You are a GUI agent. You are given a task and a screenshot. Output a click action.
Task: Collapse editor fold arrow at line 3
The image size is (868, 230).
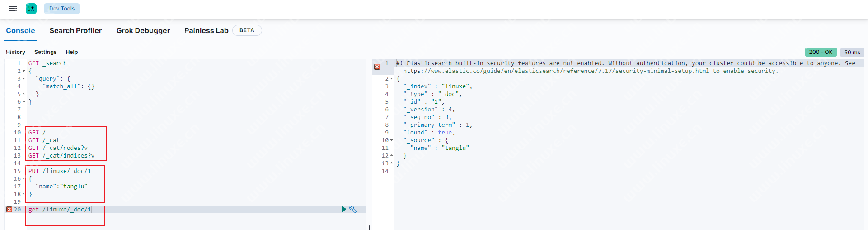coord(24,79)
